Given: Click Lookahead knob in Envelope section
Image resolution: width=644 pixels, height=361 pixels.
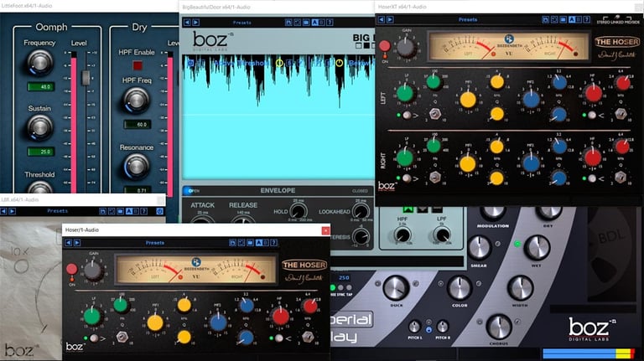Looking at the screenshot, I should (x=361, y=211).
